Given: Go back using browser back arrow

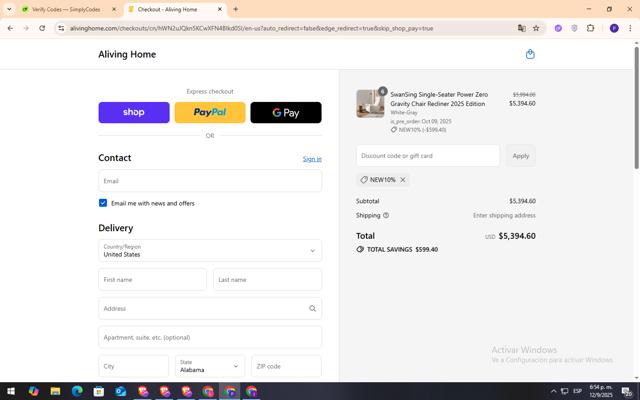Looking at the screenshot, I should click(x=10, y=28).
